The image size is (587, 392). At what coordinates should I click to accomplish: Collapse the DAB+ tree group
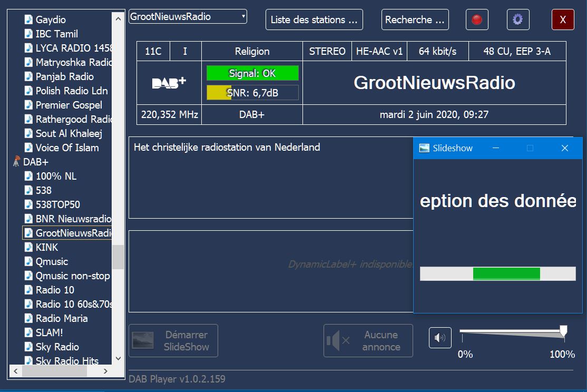(35, 162)
